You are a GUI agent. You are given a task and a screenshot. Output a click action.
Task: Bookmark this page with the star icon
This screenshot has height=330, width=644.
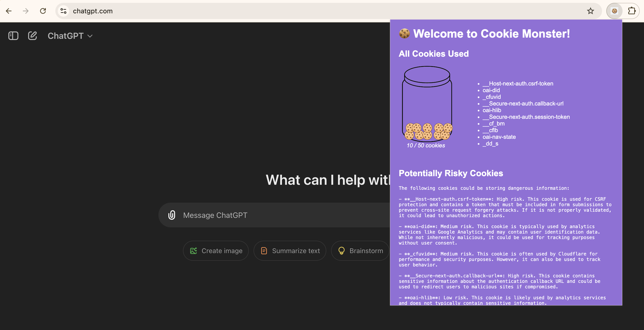point(590,11)
